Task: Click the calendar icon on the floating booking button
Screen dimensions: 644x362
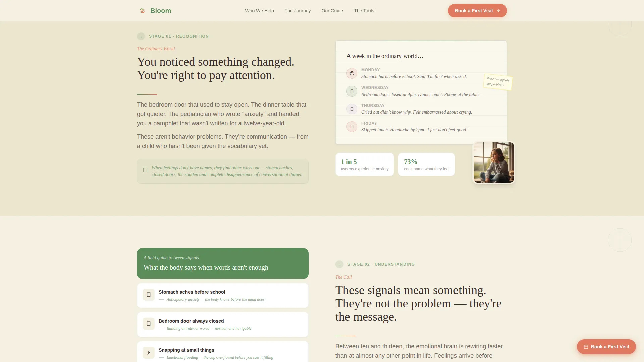Action: (x=586, y=347)
